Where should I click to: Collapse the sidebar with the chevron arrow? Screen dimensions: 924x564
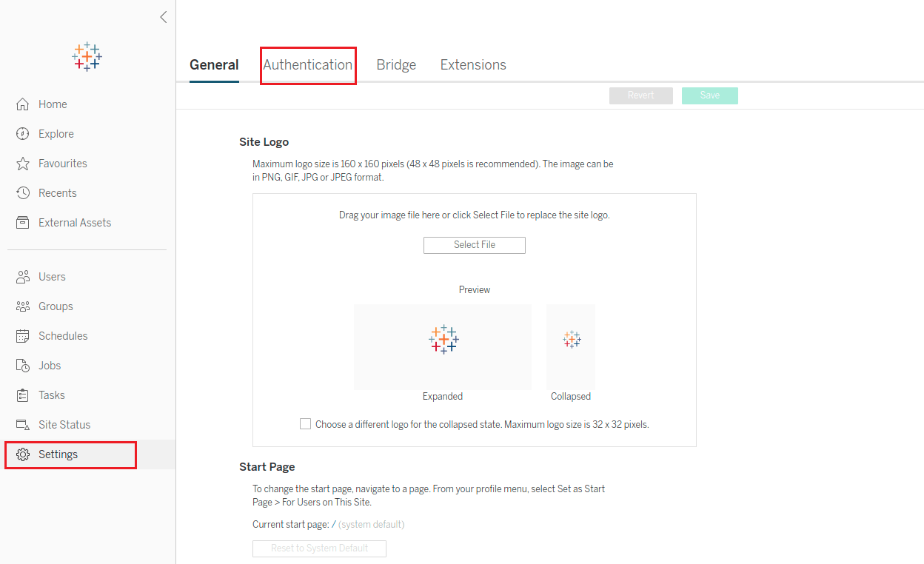click(164, 17)
